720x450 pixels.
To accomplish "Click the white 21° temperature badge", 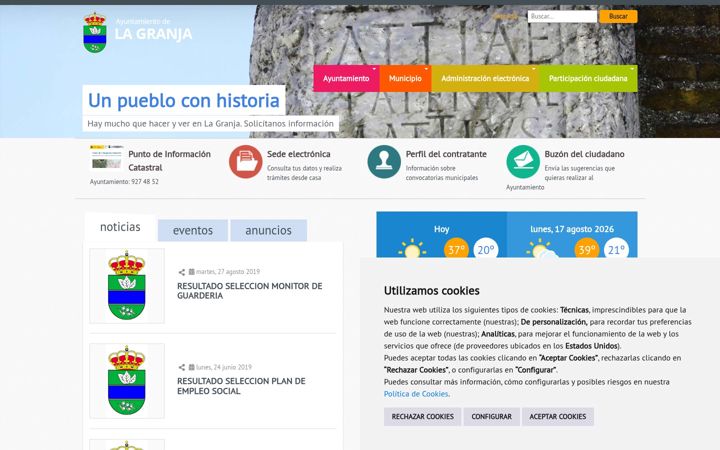I will point(616,248).
